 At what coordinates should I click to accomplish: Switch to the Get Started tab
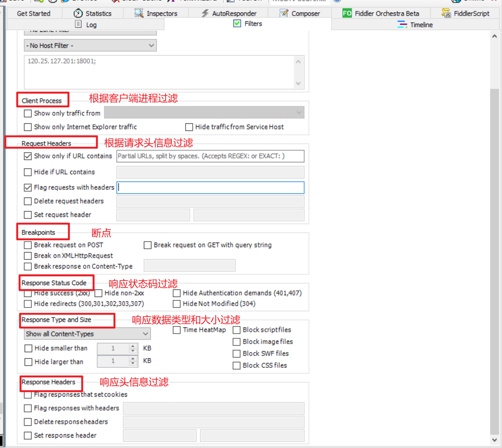(33, 13)
